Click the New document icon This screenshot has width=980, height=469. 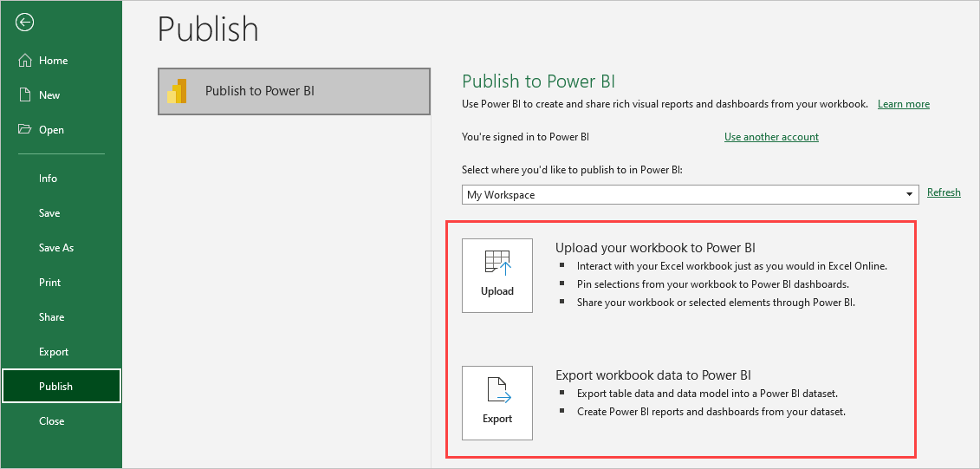25,95
